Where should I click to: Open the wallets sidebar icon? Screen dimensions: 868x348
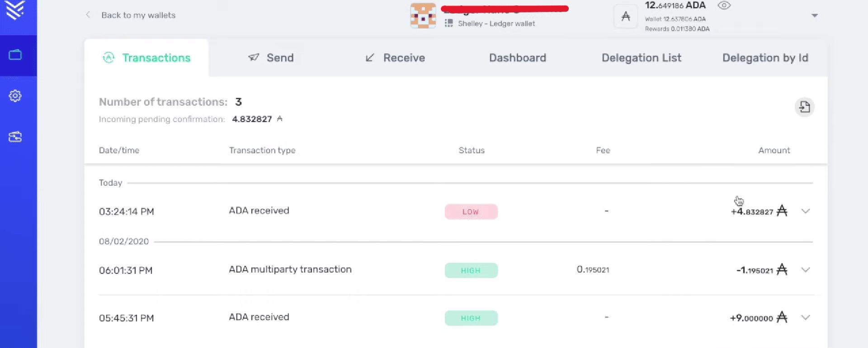[x=15, y=55]
